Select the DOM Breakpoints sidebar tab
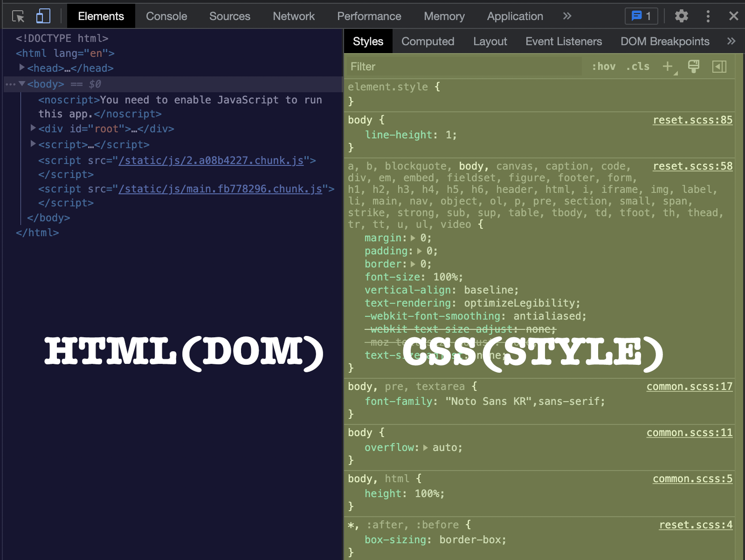745x560 pixels. pyautogui.click(x=665, y=41)
